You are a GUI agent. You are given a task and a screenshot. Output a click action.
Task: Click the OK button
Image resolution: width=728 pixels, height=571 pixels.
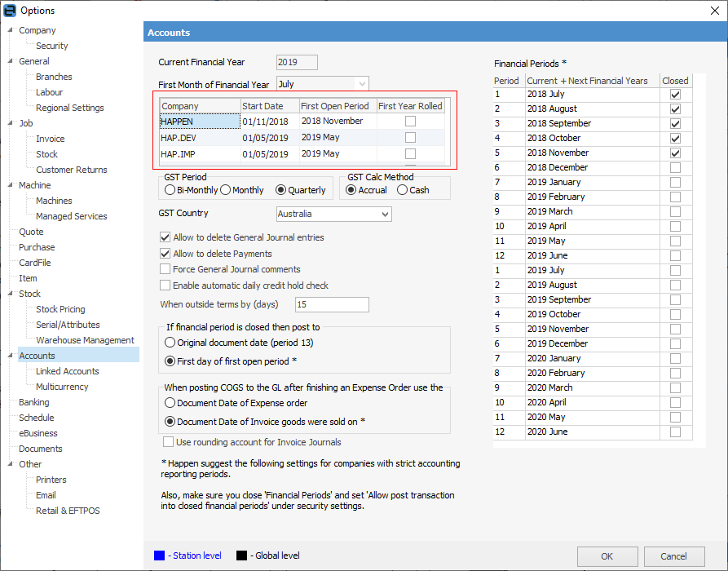[607, 556]
